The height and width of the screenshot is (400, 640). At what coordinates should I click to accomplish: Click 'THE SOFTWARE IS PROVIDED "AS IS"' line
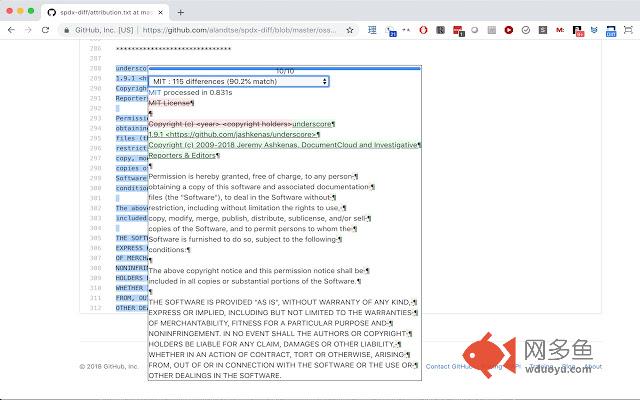pos(280,302)
